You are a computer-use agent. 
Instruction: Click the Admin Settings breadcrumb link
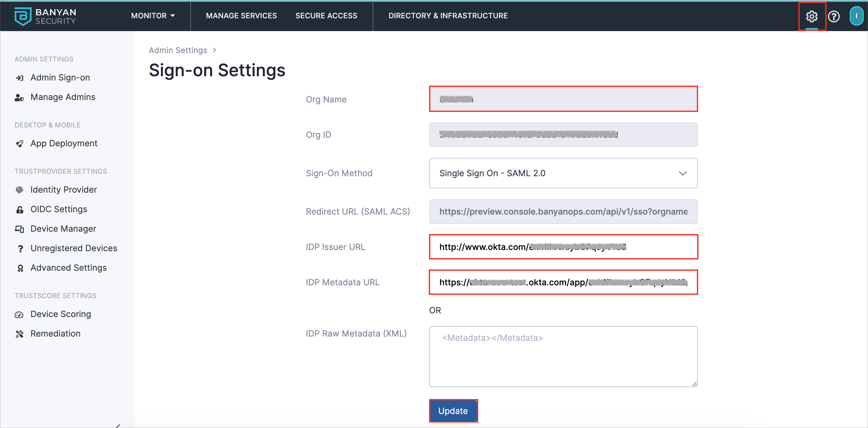pyautogui.click(x=178, y=50)
